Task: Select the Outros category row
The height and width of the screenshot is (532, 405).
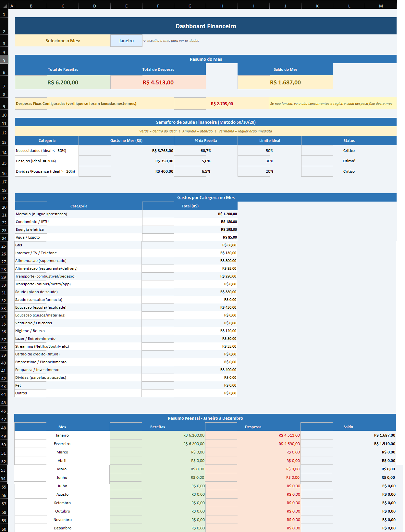Action: click(78, 393)
